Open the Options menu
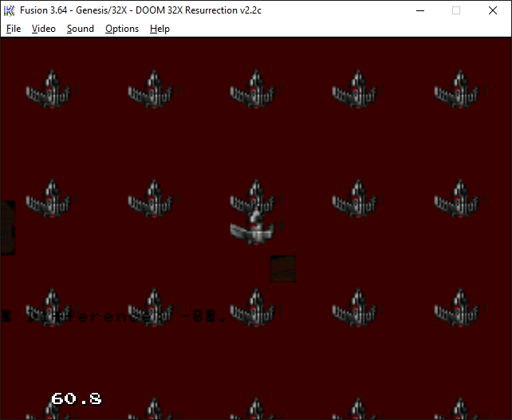 click(x=122, y=29)
